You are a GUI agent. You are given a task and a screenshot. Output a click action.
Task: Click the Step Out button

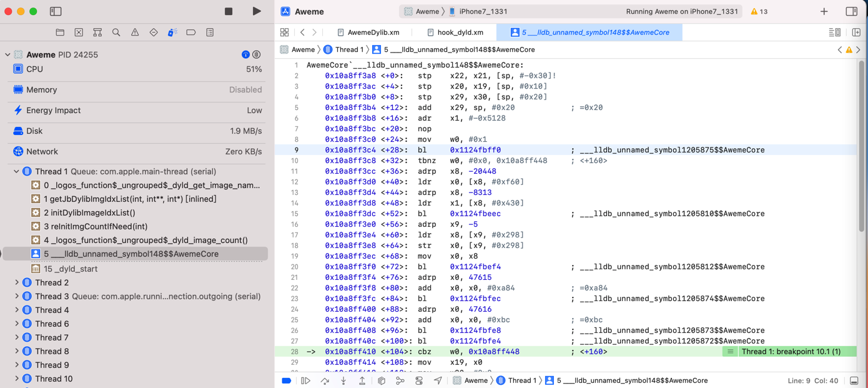pyautogui.click(x=362, y=381)
